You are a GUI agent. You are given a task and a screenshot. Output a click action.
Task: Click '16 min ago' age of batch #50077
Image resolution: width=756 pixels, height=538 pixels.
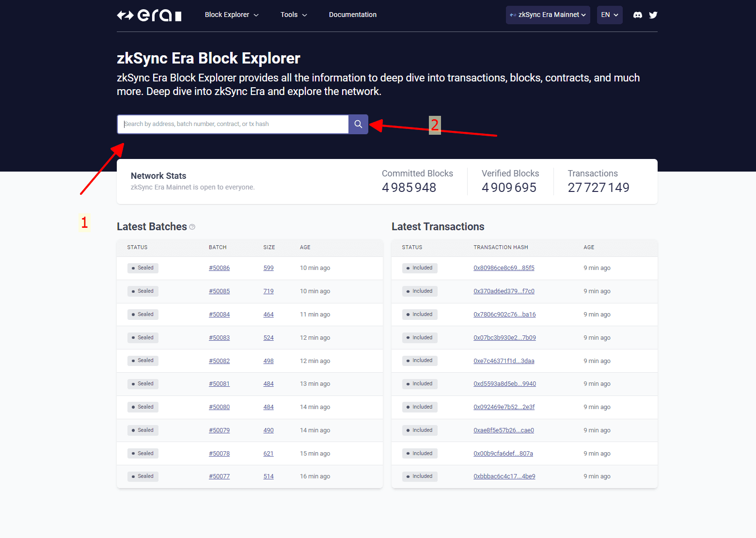pyautogui.click(x=315, y=476)
